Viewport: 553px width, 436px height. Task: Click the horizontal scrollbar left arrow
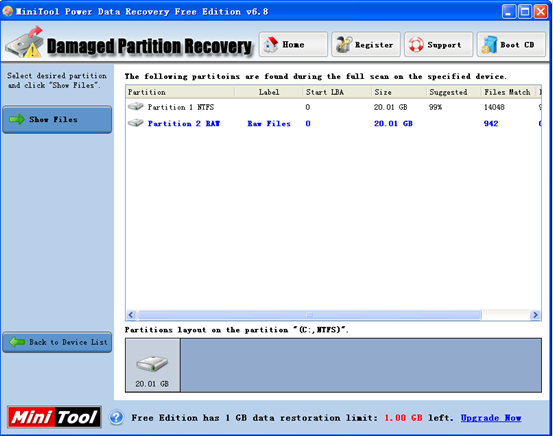pos(131,315)
